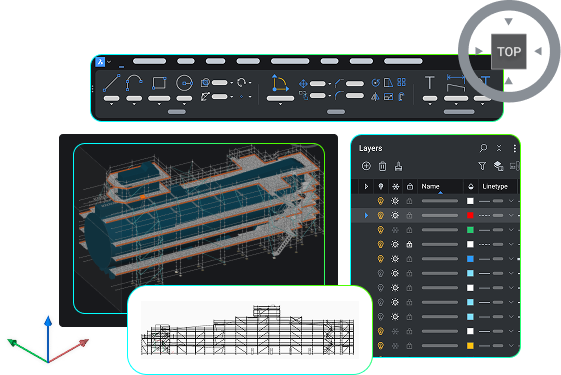This screenshot has height=375, width=561.
Task: Select the Text tool with letter T
Action: click(430, 83)
